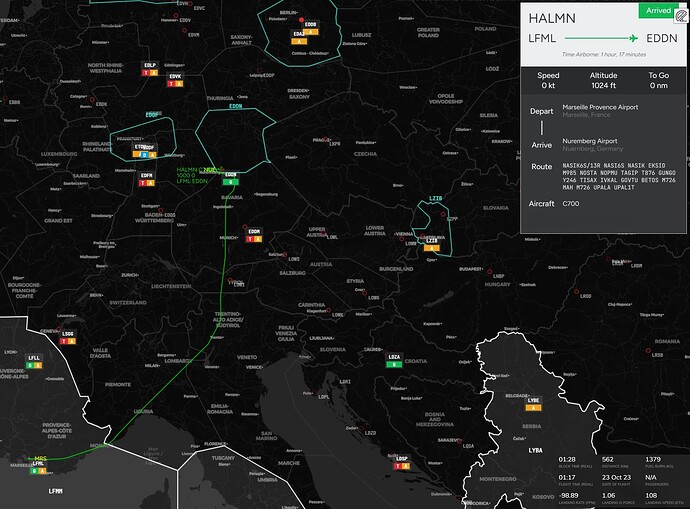Click the LDZA airport marker in Croatia
The image size is (690, 509).
(394, 360)
